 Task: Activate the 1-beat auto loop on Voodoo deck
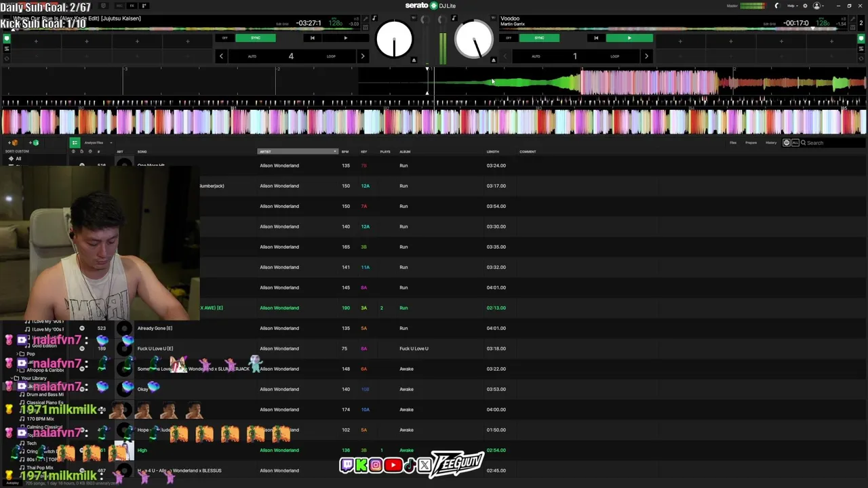[574, 56]
